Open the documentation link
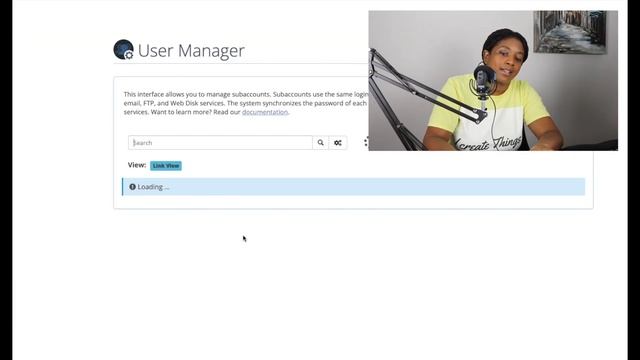 pyautogui.click(x=265, y=112)
